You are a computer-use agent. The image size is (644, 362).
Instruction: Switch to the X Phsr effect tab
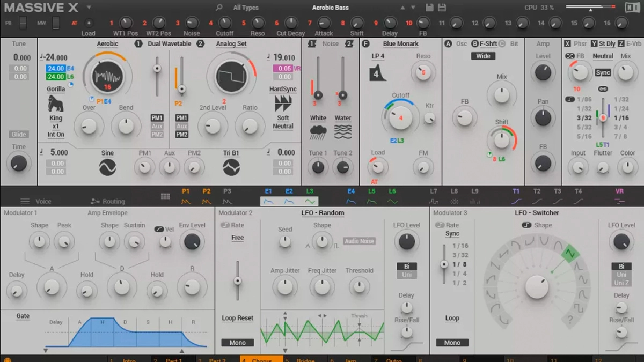pos(576,44)
